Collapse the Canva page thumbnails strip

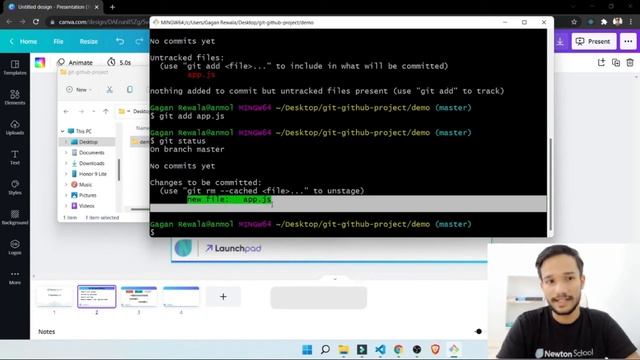(335, 279)
